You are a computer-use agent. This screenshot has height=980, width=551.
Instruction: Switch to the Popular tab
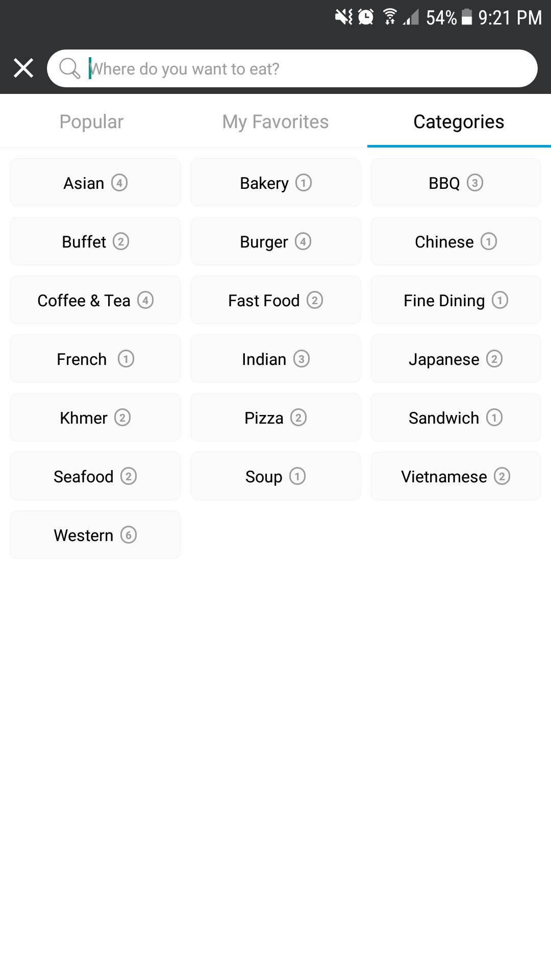pos(92,122)
